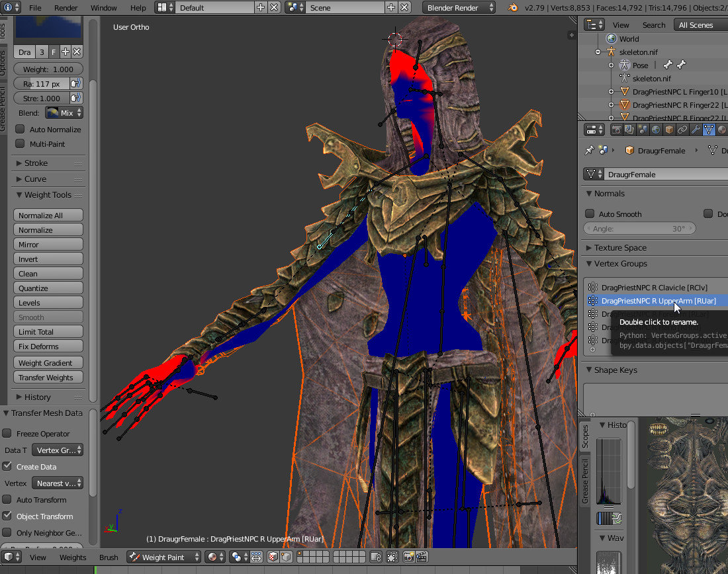Enable the Auto Normalize checkbox
Image resolution: width=728 pixels, height=574 pixels.
coord(20,129)
